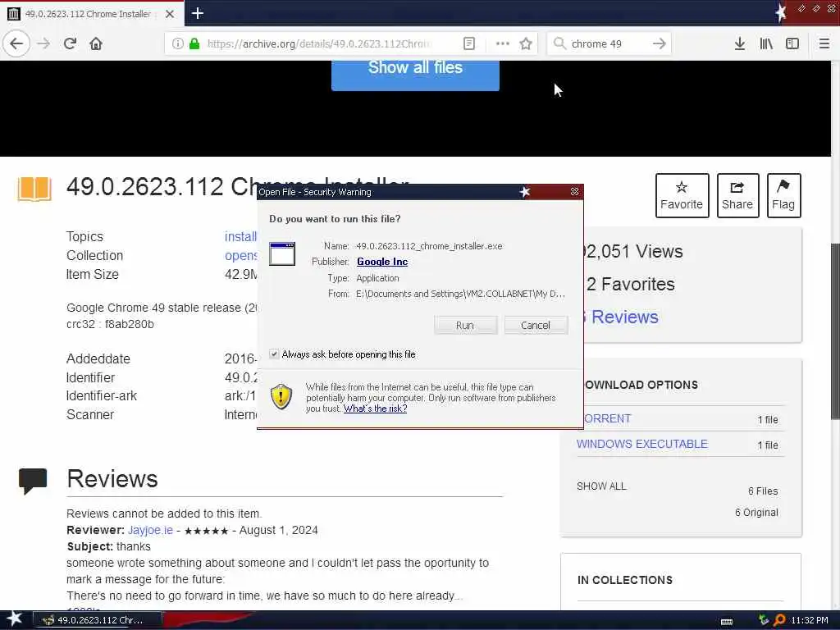Uncheck Always ask before opening this file

tap(274, 354)
